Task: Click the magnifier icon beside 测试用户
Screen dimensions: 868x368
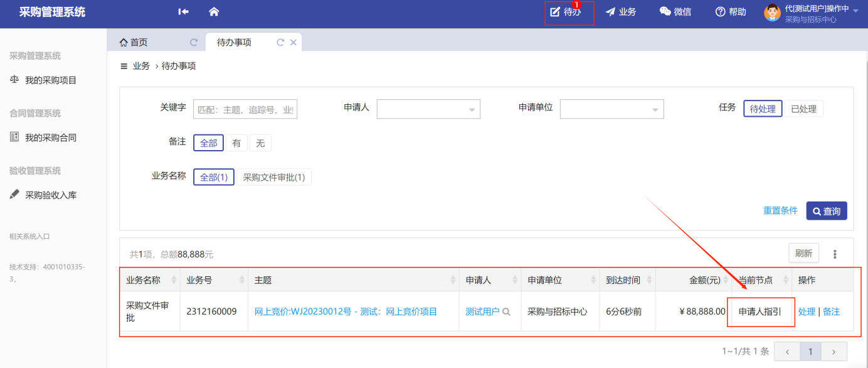Action: coord(506,311)
